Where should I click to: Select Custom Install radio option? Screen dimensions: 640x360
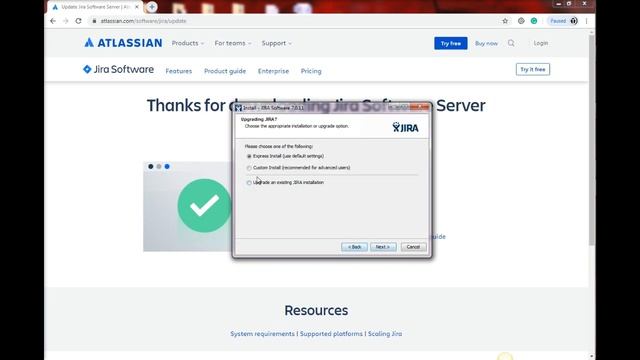tap(249, 168)
